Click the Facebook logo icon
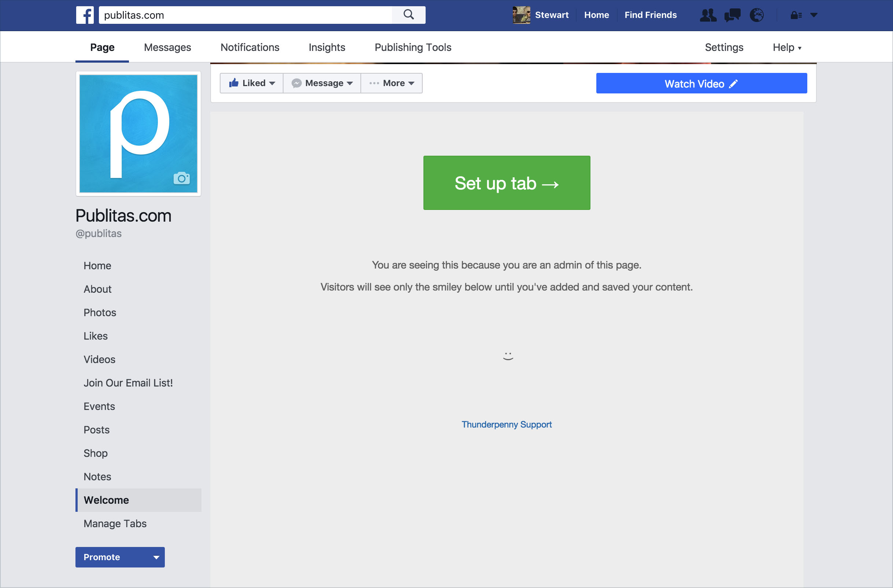The image size is (893, 588). pos(85,15)
